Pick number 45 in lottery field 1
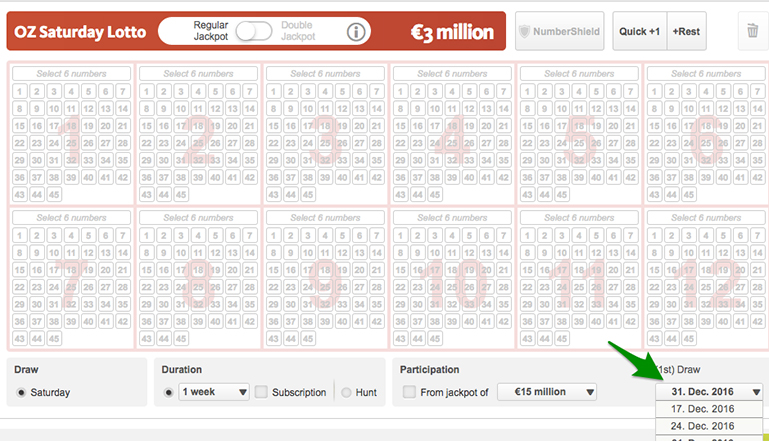769x442 pixels. [54, 195]
